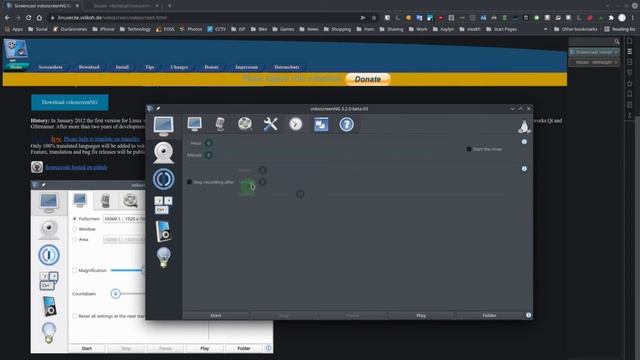Select Window radio in webpage screenshot image
Image resolution: width=640 pixels, height=360 pixels.
[75, 229]
